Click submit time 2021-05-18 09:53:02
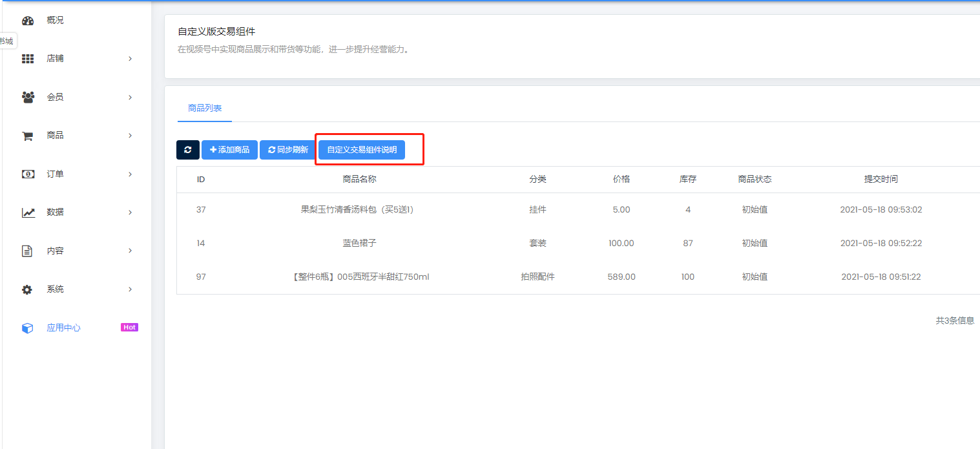 click(881, 210)
